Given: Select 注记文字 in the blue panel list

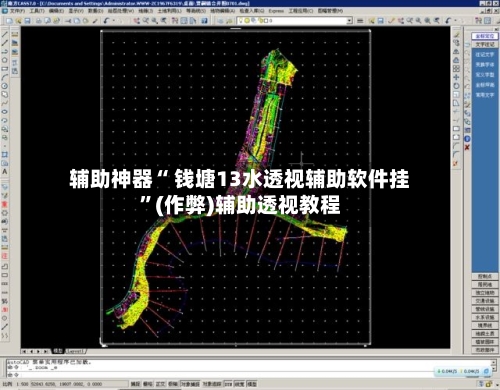Looking at the screenshot, I should tap(485, 54).
